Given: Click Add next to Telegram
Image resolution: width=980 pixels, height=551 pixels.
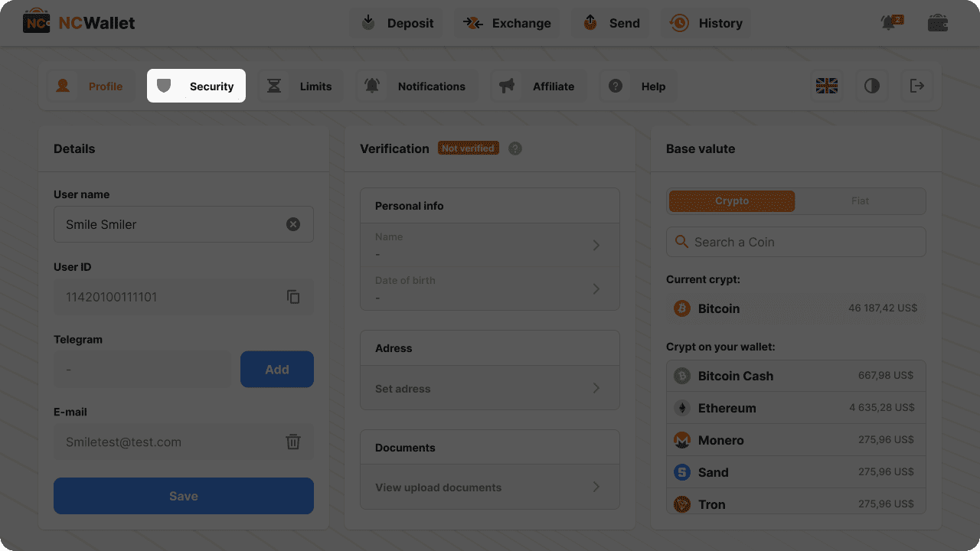Looking at the screenshot, I should [277, 370].
